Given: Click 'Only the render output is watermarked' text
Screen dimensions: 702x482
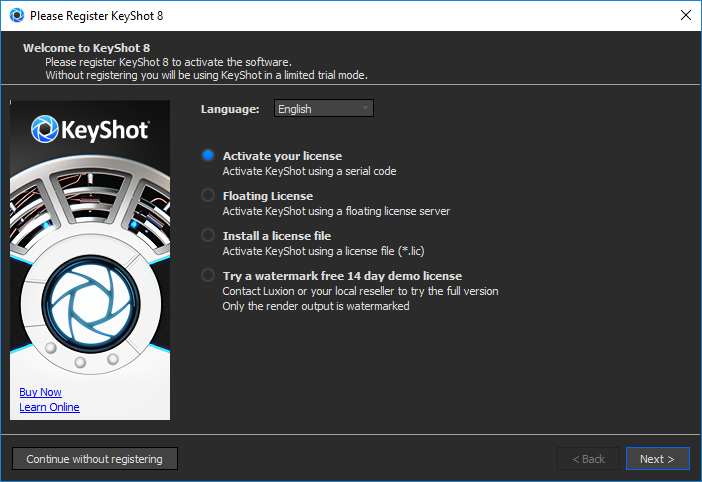Looking at the screenshot, I should click(x=316, y=306).
